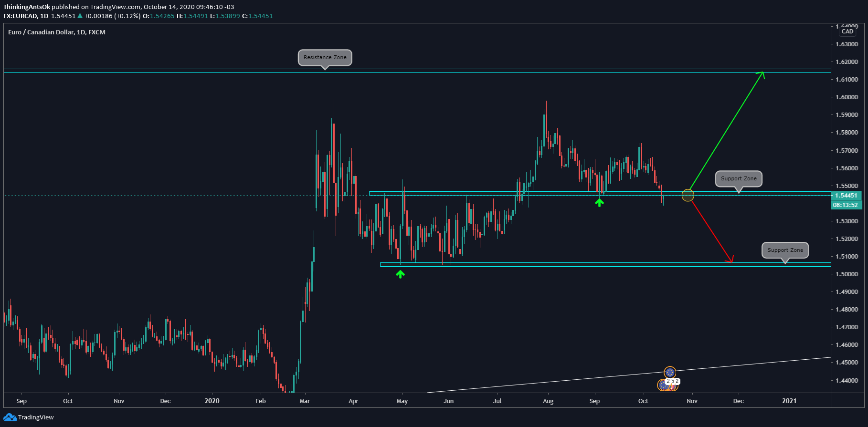Image resolution: width=868 pixels, height=427 pixels.
Task: Select the cyan support rectangle near 1.50500
Action: [x=605, y=264]
